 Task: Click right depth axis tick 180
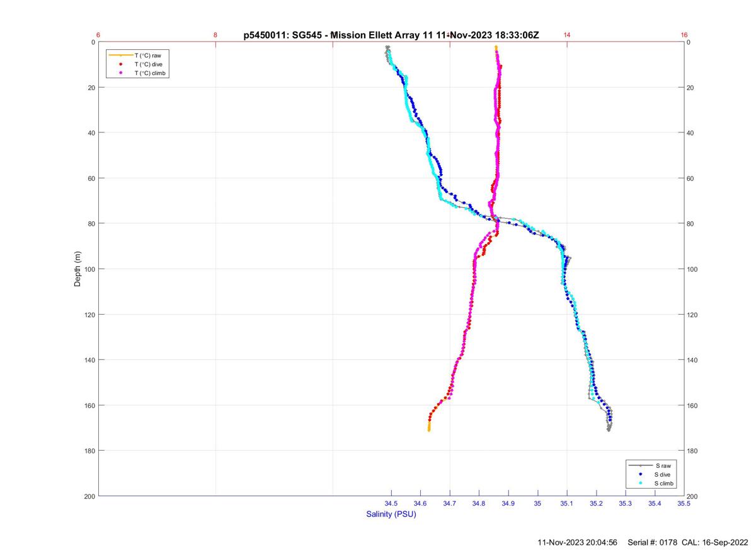[x=694, y=451]
